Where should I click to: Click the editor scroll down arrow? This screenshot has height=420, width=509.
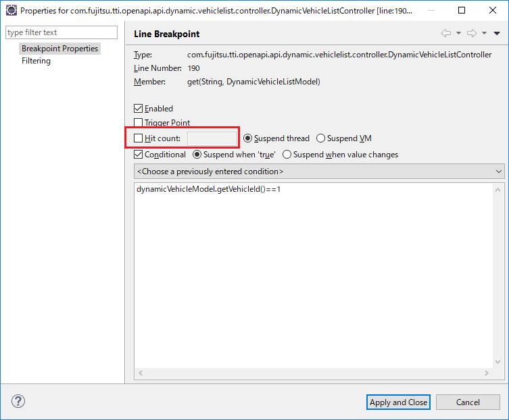pos(498,362)
